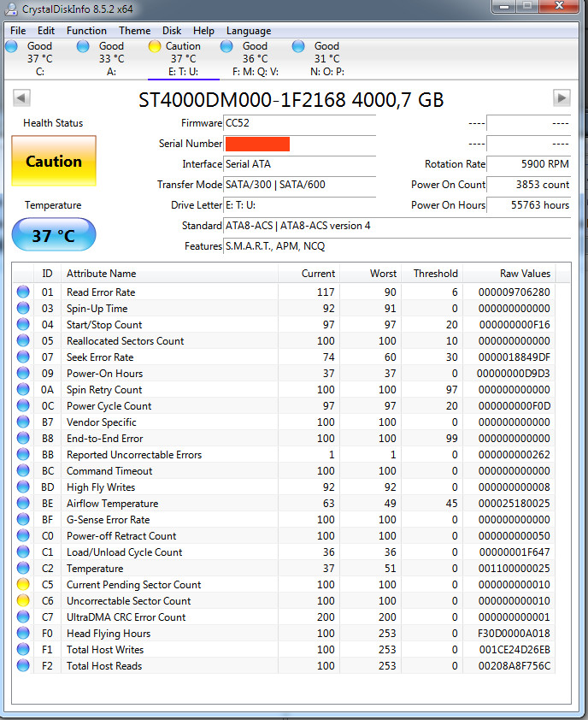588x720 pixels.
Task: Click the Transfer Mode SATA/300 field
Action: click(299, 185)
